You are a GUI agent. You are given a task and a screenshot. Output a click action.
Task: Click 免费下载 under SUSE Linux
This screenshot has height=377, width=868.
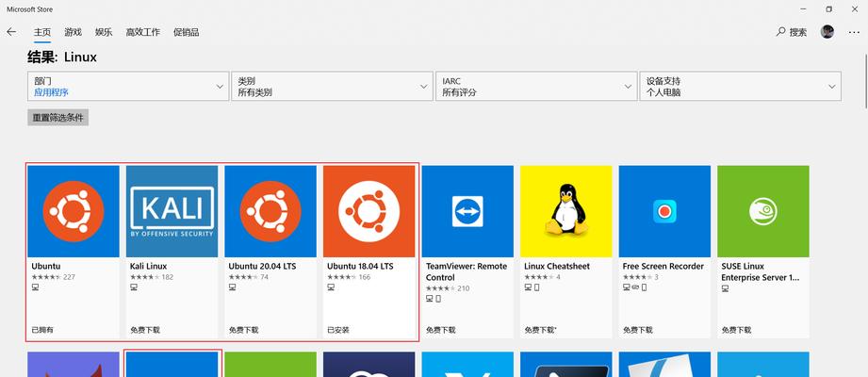736,330
